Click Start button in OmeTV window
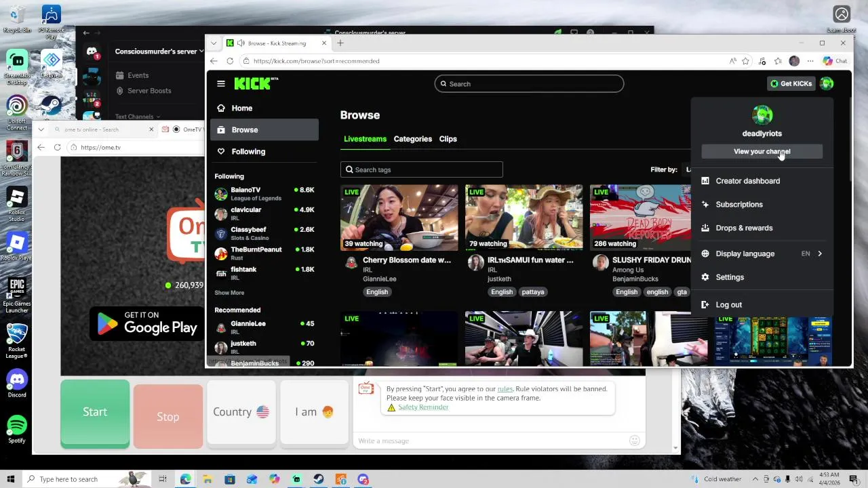 click(x=95, y=413)
